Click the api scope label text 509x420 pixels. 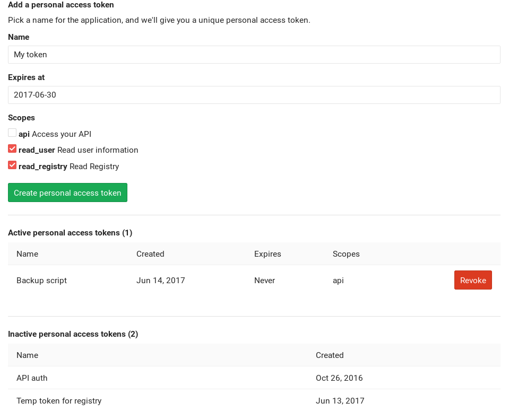[x=24, y=134]
